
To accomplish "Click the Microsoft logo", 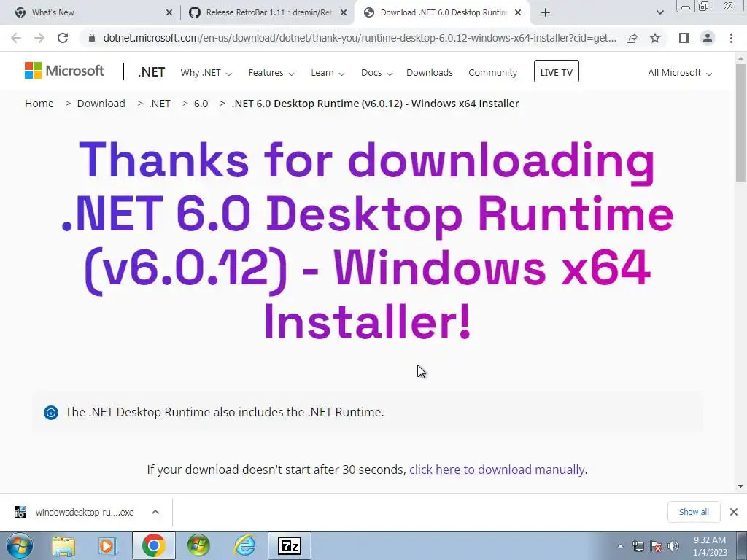I will [x=64, y=71].
